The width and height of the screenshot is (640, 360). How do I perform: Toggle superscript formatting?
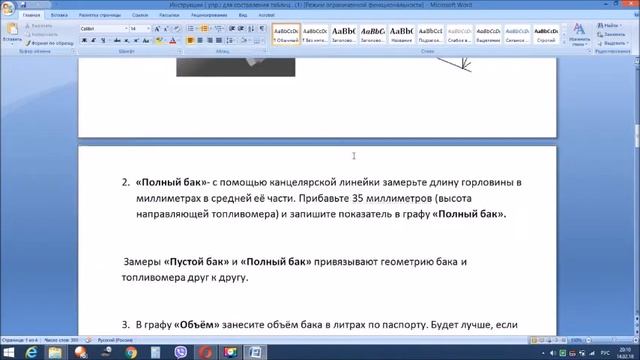coord(136,40)
